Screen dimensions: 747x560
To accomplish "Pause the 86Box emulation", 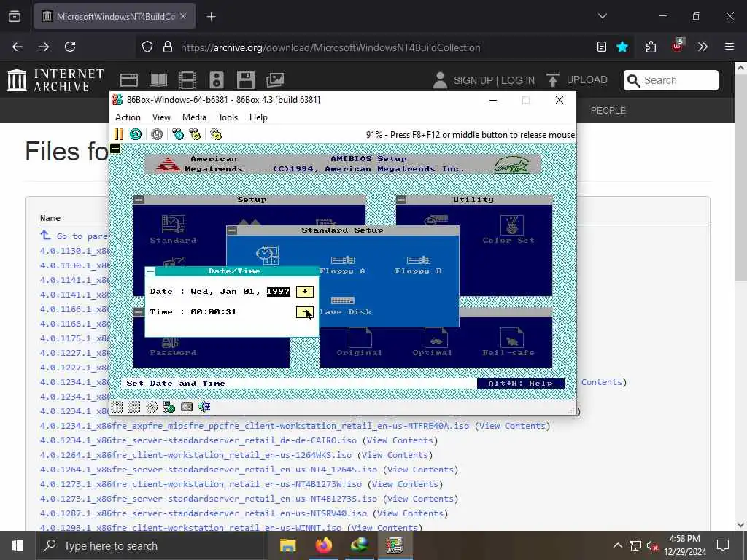I will 119,134.
